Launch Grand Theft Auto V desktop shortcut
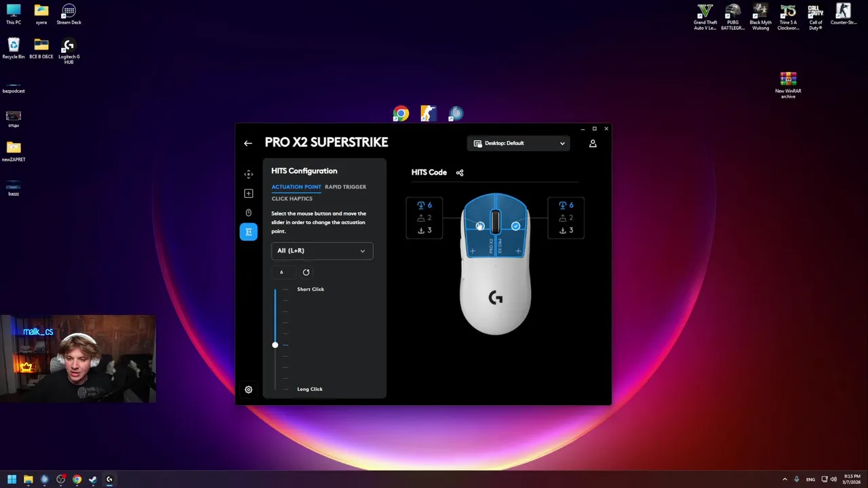The height and width of the screenshot is (488, 868). click(x=705, y=17)
